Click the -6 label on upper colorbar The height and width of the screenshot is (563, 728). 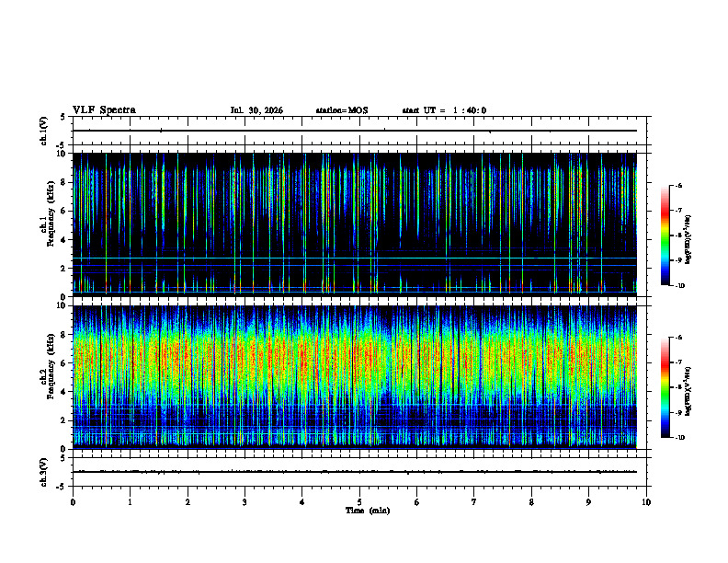[678, 185]
